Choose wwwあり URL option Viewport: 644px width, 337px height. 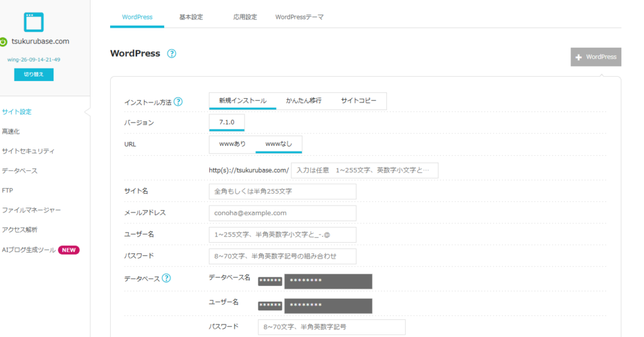point(233,144)
